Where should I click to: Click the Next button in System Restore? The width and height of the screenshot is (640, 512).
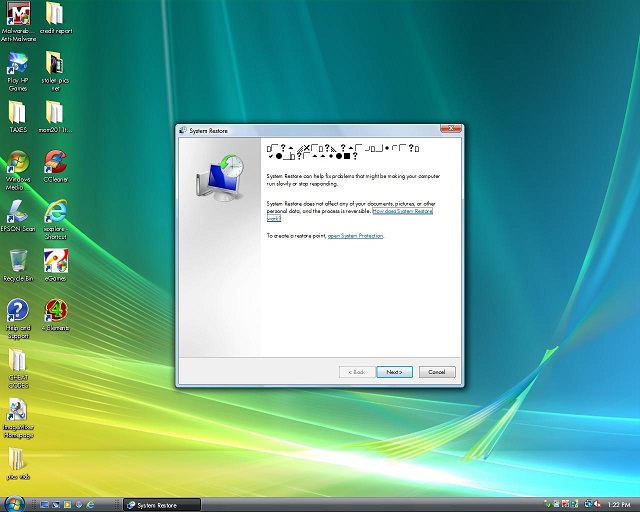(x=394, y=371)
